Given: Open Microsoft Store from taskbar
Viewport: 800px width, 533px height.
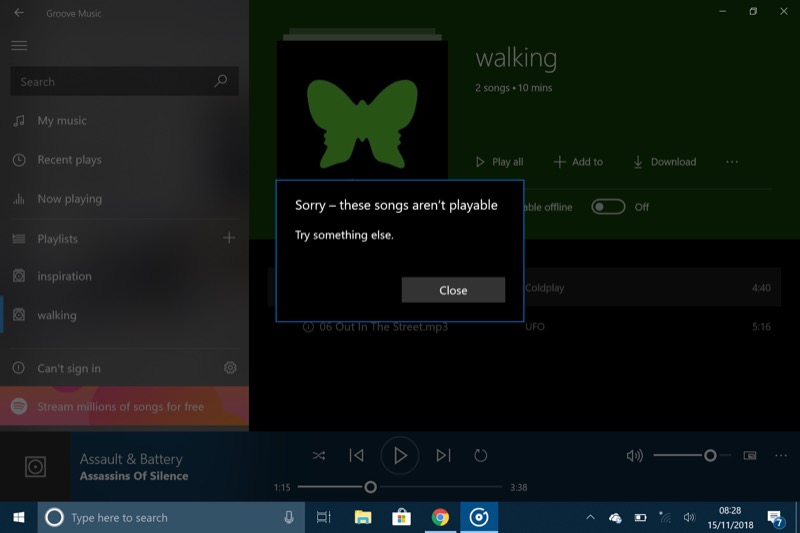Looking at the screenshot, I should 402,518.
